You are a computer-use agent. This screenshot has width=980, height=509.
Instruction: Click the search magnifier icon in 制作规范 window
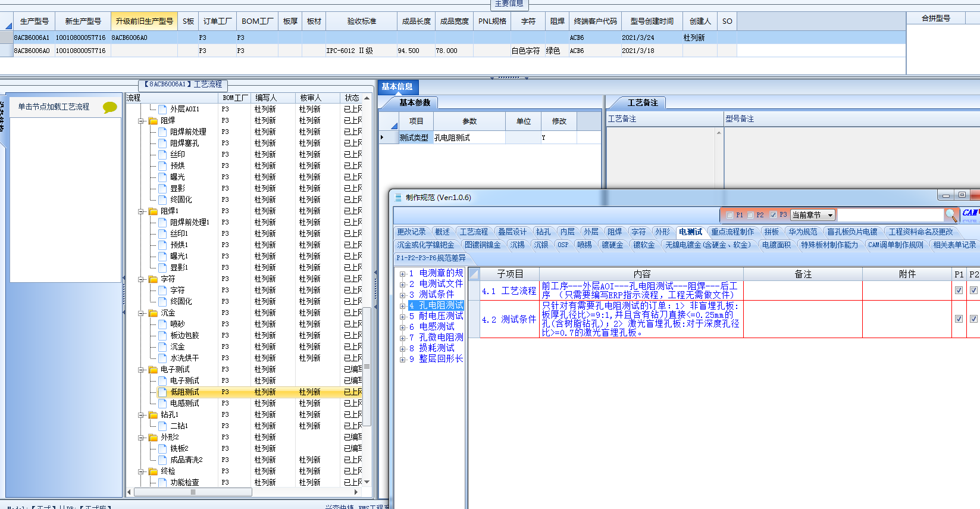click(x=951, y=214)
